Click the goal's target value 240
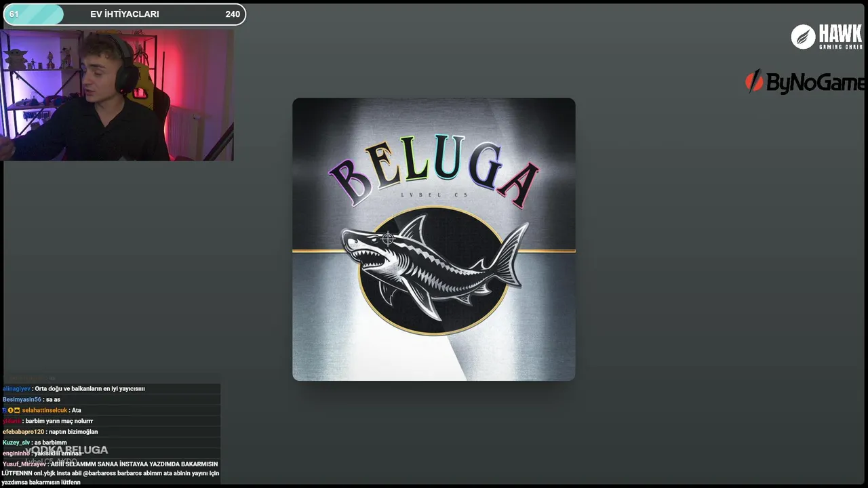868x488 pixels. pyautogui.click(x=233, y=14)
